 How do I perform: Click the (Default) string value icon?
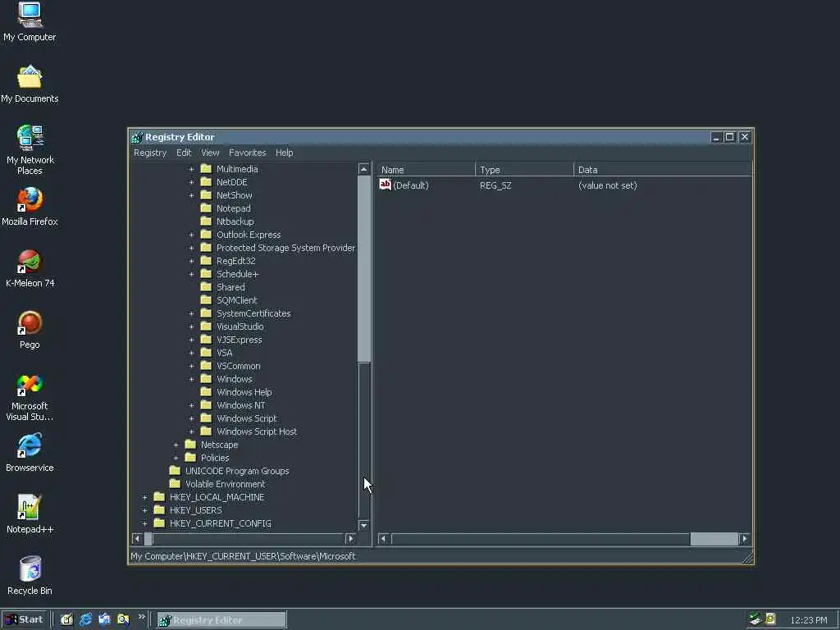386,185
